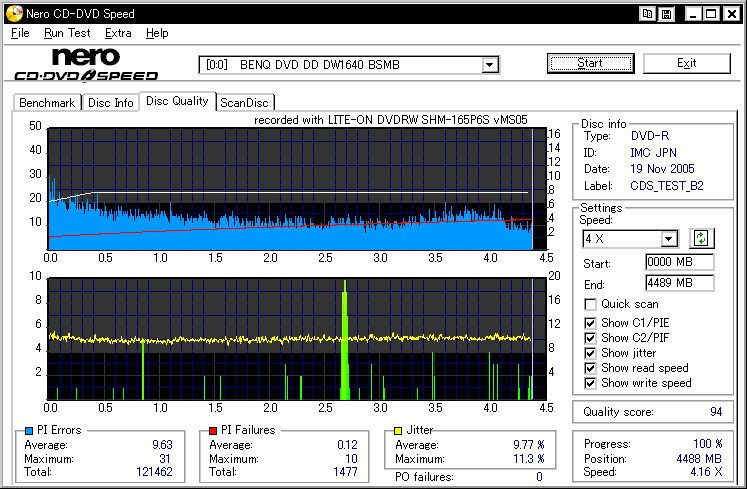Click the End position MB field
Screen dimensions: 747x489
coord(679,283)
